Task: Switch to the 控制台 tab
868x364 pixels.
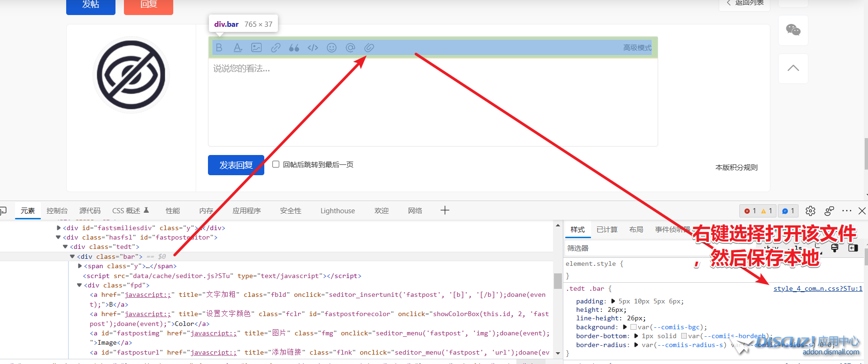Action: point(57,211)
